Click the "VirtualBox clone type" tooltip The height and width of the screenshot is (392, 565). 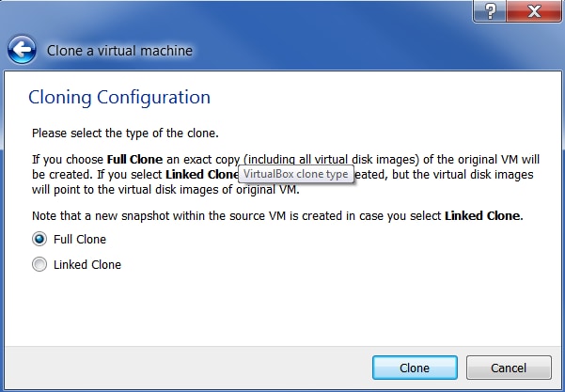click(296, 175)
